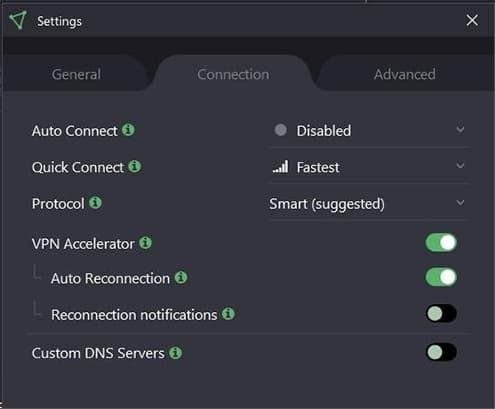Click Custom DNS Servers info icon

(x=176, y=352)
